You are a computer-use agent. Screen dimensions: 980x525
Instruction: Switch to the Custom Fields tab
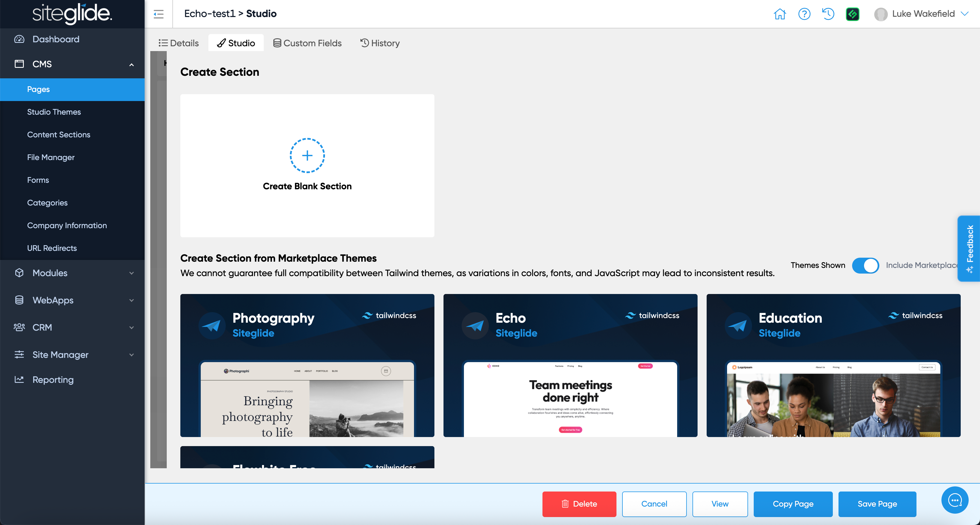307,43
